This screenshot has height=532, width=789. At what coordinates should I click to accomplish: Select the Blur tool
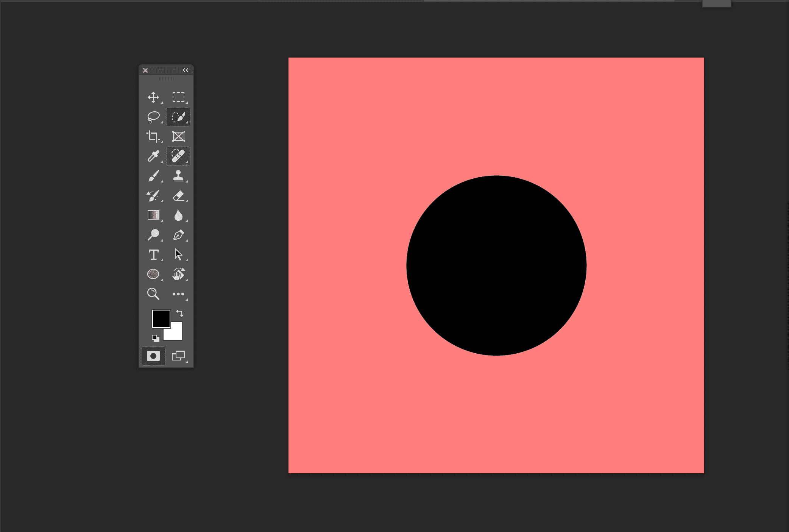click(x=178, y=215)
